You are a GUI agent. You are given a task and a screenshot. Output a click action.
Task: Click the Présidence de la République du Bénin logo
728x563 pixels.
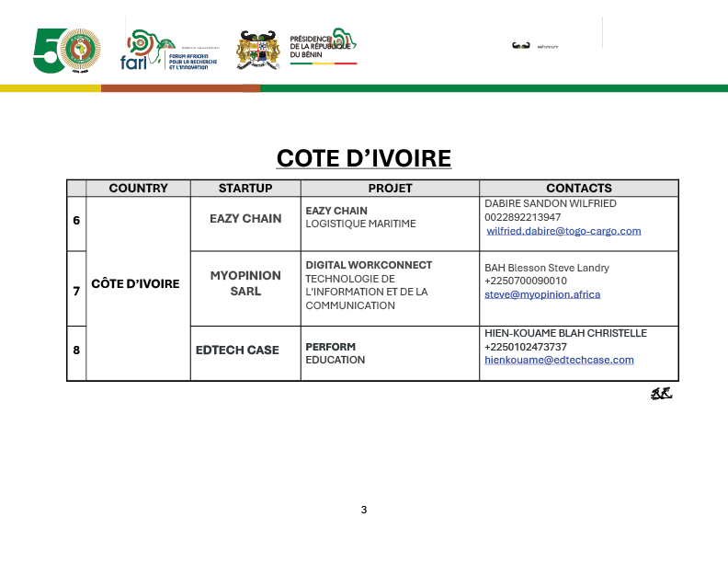[324, 46]
